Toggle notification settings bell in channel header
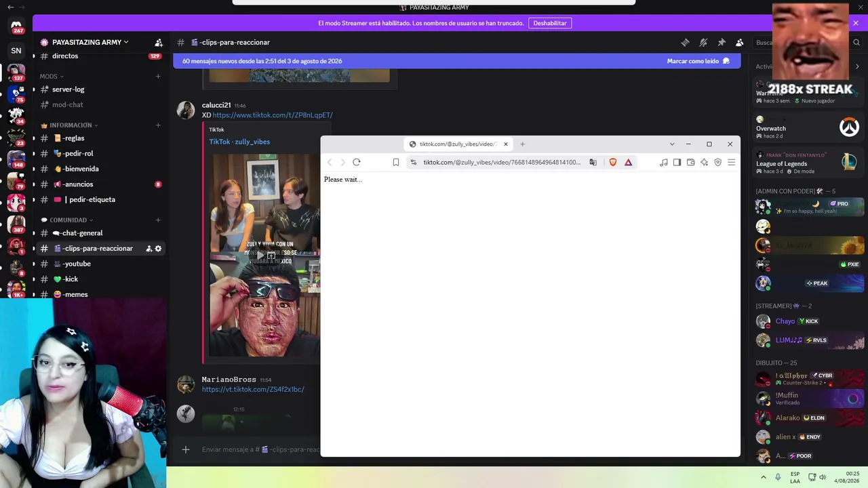The height and width of the screenshot is (488, 868). [703, 42]
